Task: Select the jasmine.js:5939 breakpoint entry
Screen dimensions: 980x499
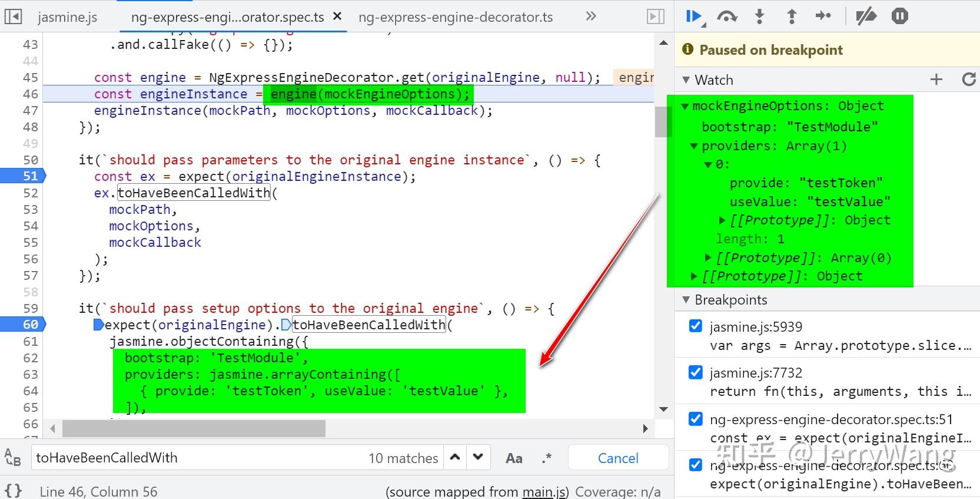Action: point(828,336)
